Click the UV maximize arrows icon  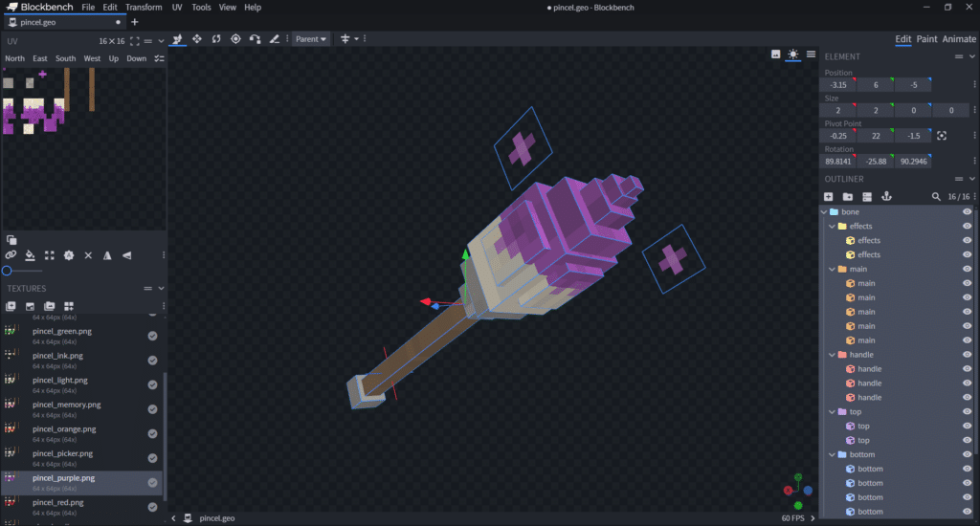tap(50, 255)
